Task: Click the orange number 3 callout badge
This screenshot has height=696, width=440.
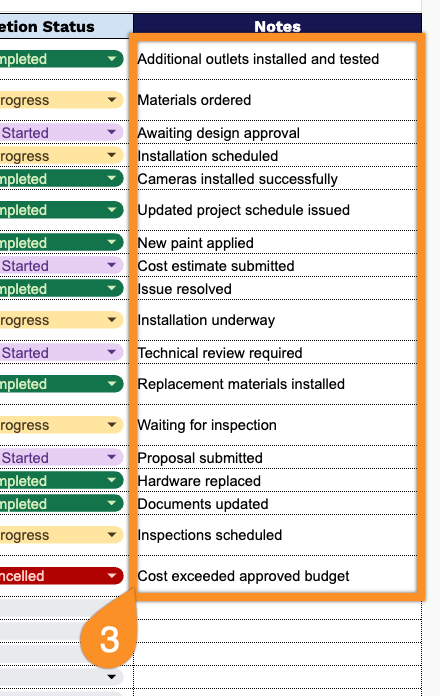Action: (x=108, y=639)
